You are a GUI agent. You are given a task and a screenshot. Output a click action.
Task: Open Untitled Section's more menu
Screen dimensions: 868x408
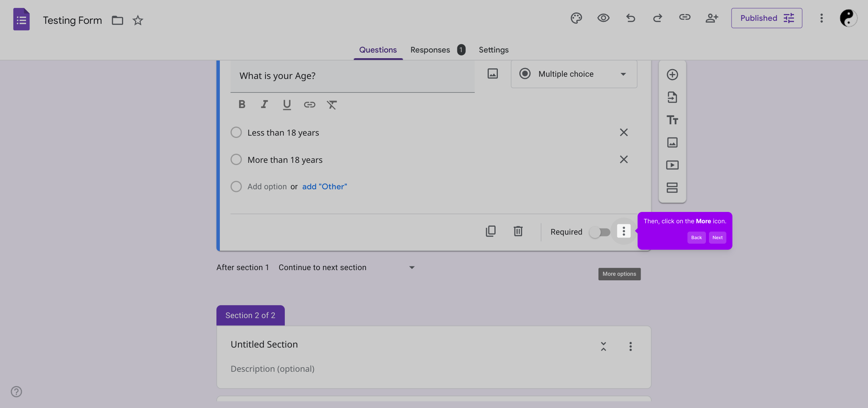coord(630,346)
